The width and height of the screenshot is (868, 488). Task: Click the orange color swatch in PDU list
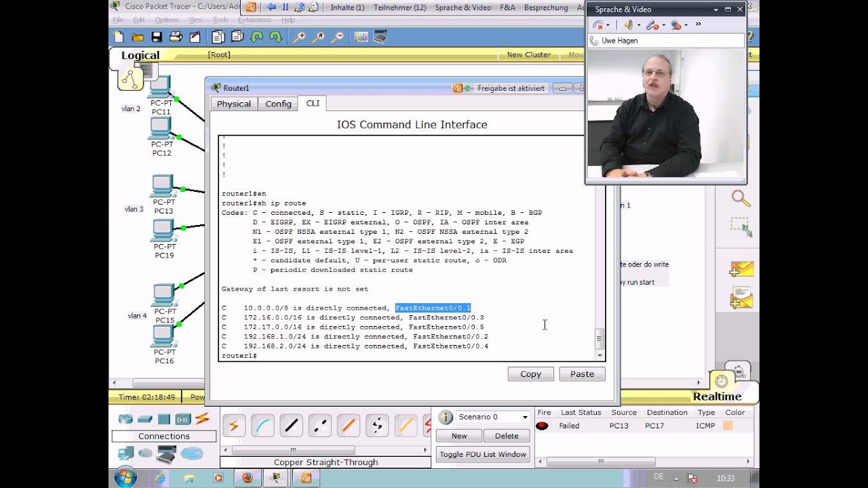click(x=728, y=426)
